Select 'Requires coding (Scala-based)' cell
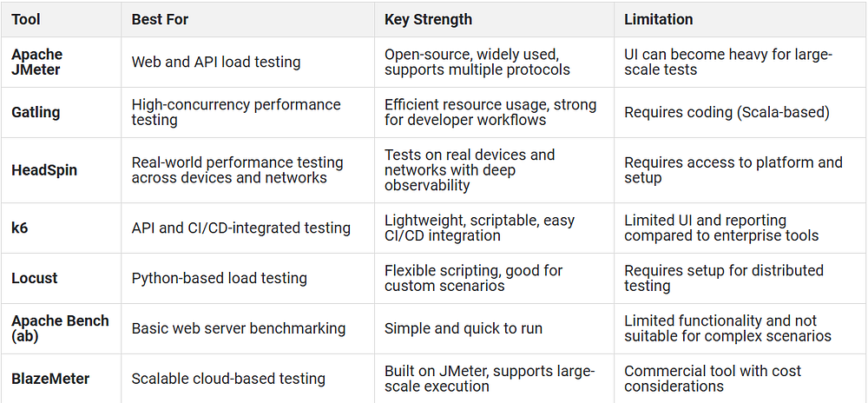 [727, 112]
